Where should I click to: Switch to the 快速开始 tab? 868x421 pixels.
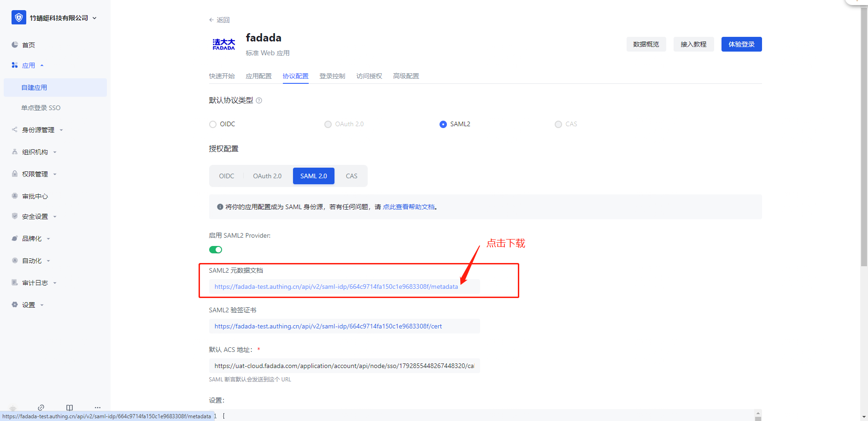click(222, 76)
